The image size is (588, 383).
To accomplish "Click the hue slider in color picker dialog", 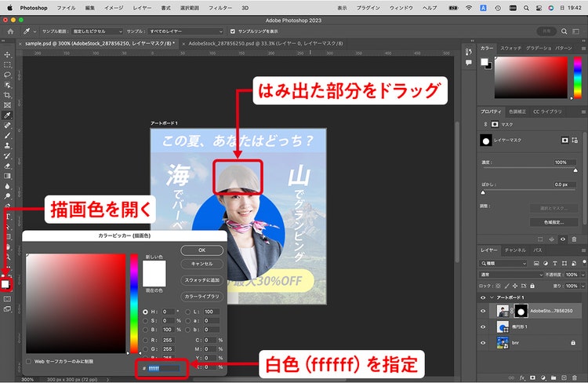I will coord(134,304).
